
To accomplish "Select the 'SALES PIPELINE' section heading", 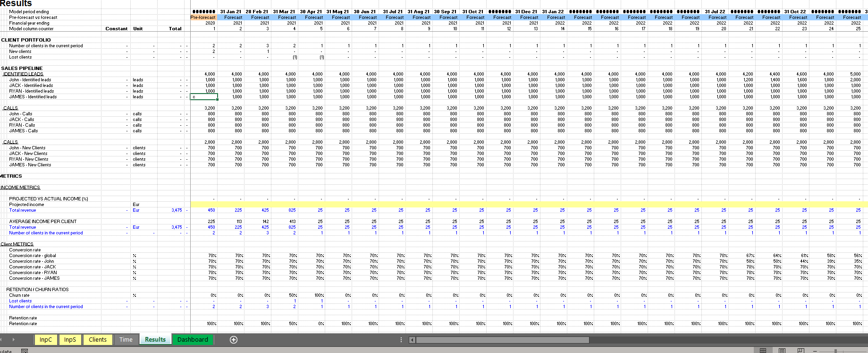I will pyautogui.click(x=22, y=69).
